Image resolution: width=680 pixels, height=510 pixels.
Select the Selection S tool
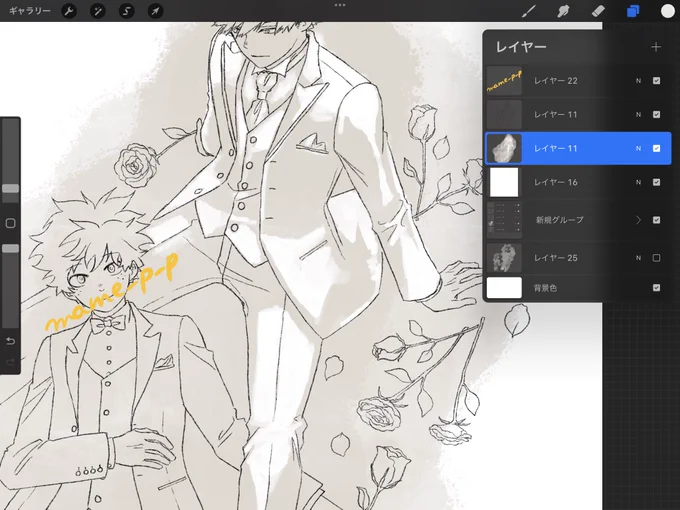click(x=127, y=11)
